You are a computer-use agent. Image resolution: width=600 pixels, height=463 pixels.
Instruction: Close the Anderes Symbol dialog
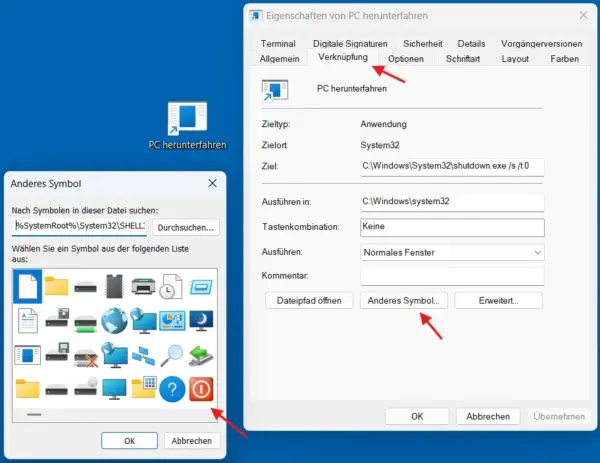tap(212, 183)
